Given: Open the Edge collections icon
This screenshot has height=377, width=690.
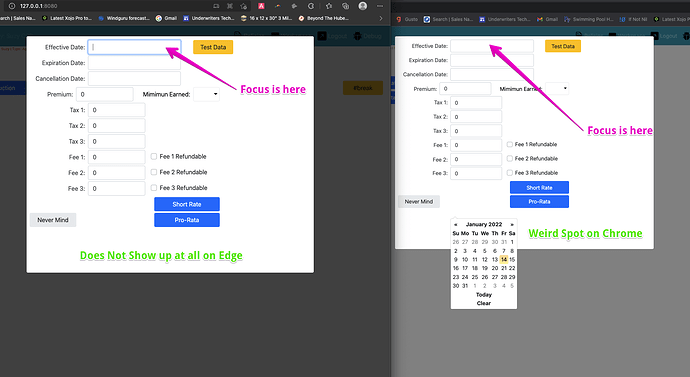Looking at the screenshot, I should coord(345,6).
